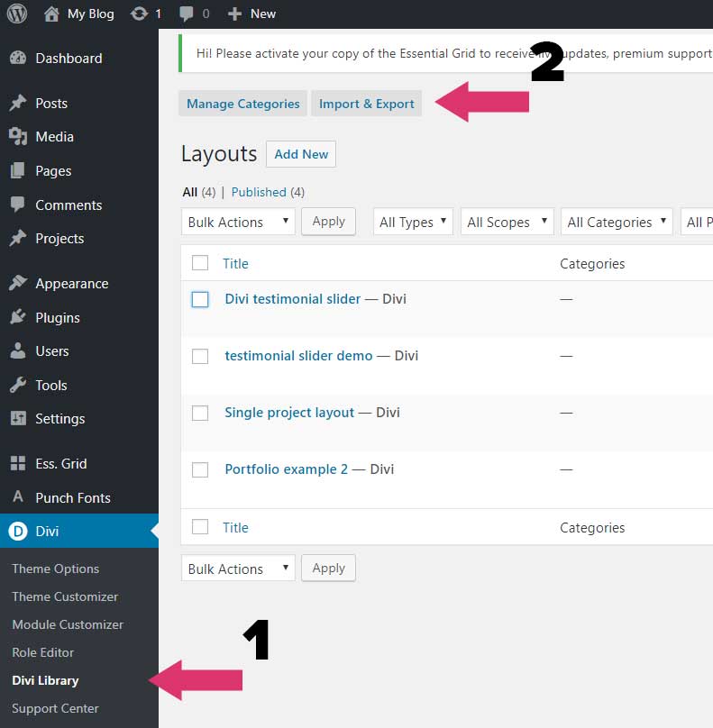Click the Punch Fonts letter A icon

point(18,496)
